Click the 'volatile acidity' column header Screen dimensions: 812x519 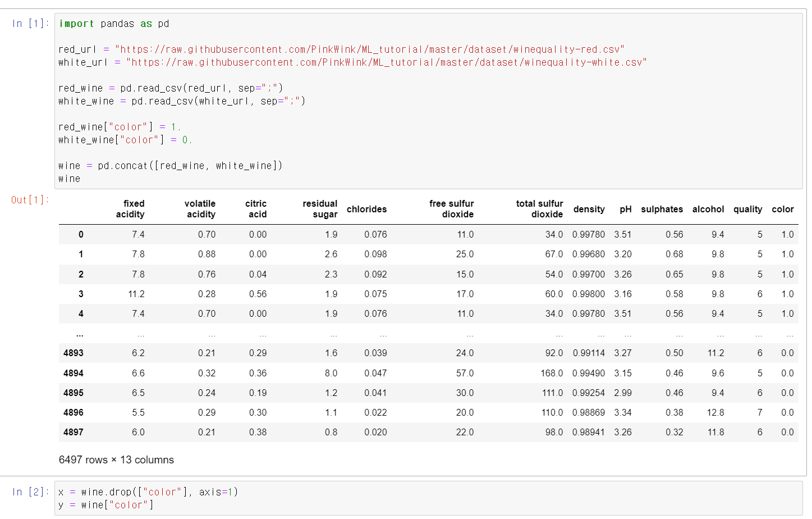[200, 209]
